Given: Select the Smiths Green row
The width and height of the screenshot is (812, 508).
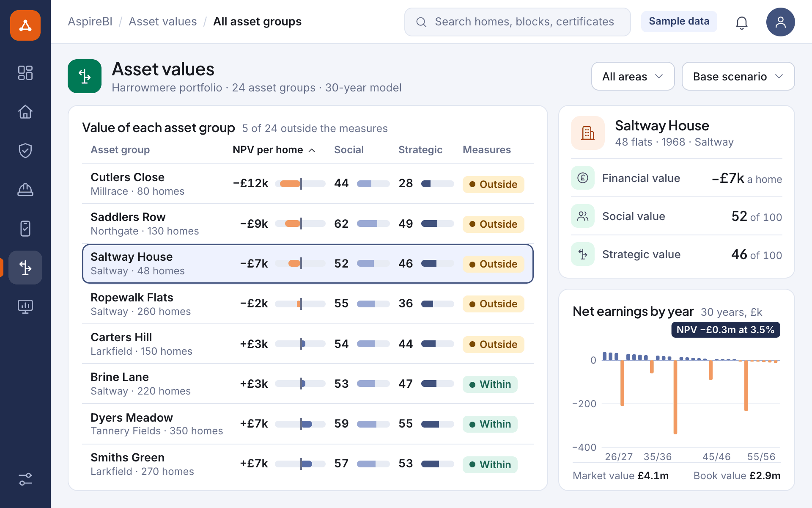Looking at the screenshot, I should point(308,464).
